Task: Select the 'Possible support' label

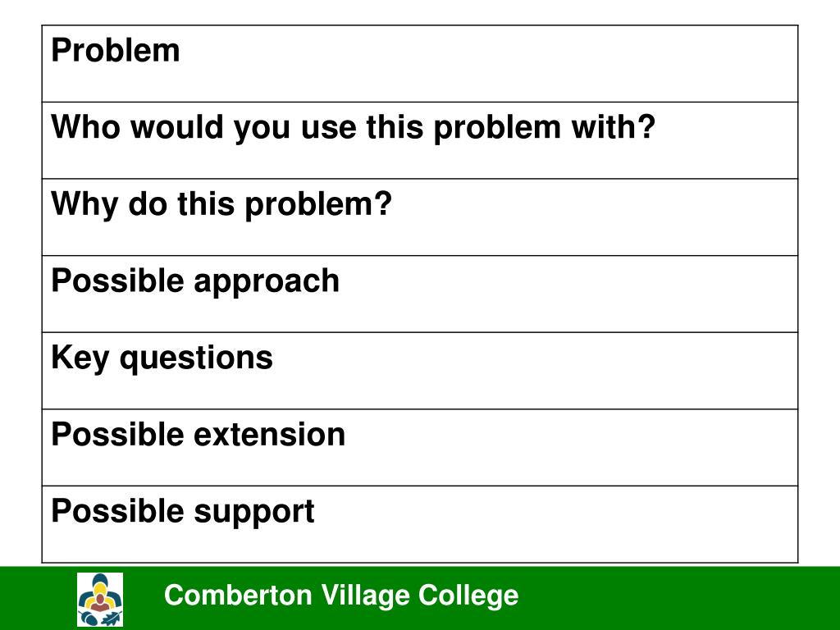Action: pyautogui.click(x=182, y=512)
